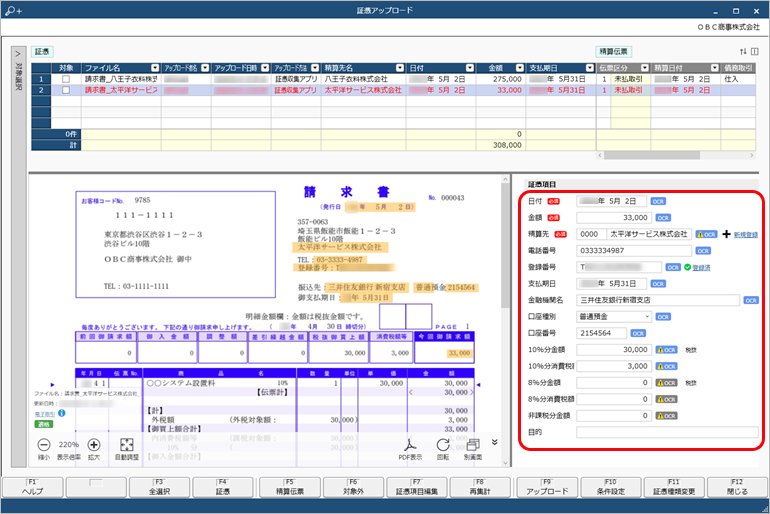Open the 登録済 link
This screenshot has height=514, width=770.
tap(701, 268)
